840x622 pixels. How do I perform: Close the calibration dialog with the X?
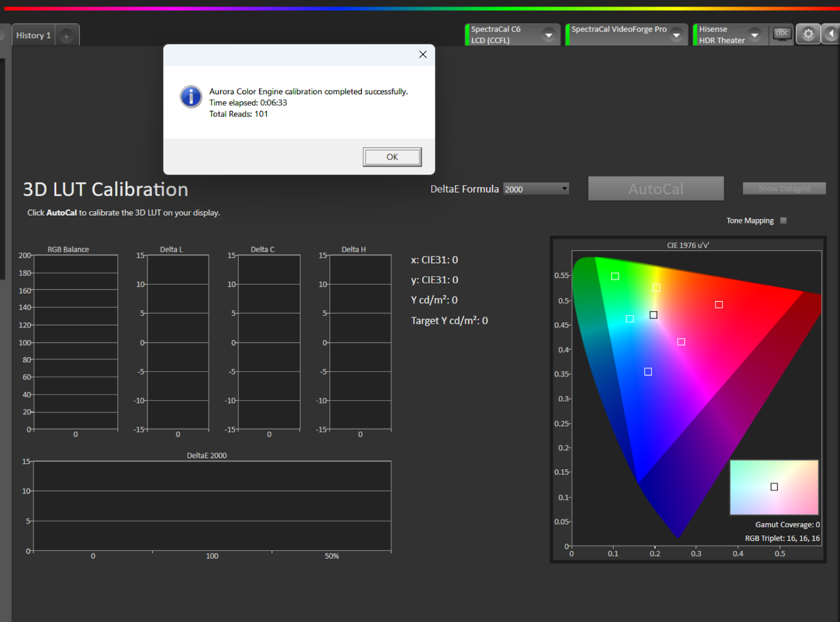coord(423,55)
